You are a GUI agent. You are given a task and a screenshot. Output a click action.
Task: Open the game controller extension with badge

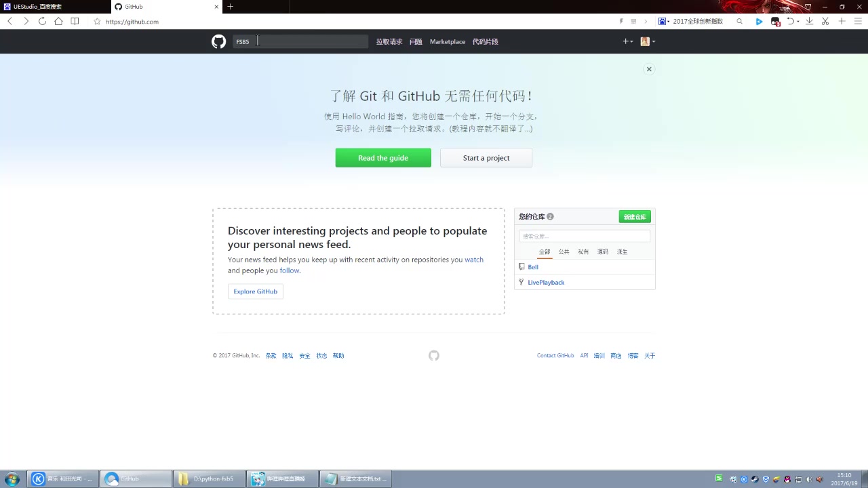(x=776, y=22)
